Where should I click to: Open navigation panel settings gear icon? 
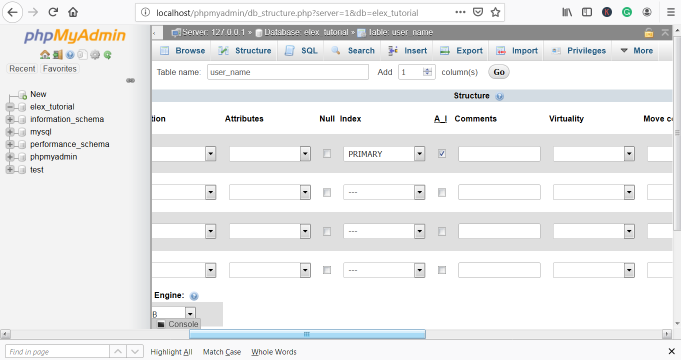[95, 55]
